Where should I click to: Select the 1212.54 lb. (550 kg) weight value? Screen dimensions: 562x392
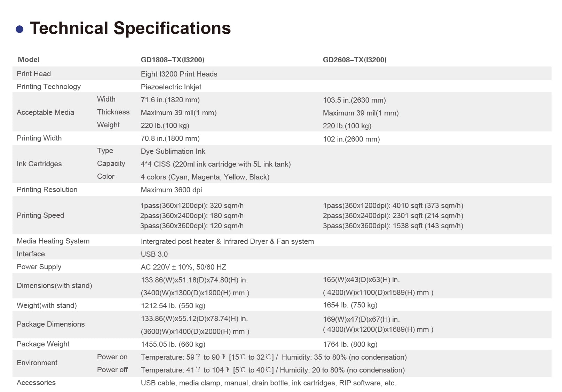[173, 306]
